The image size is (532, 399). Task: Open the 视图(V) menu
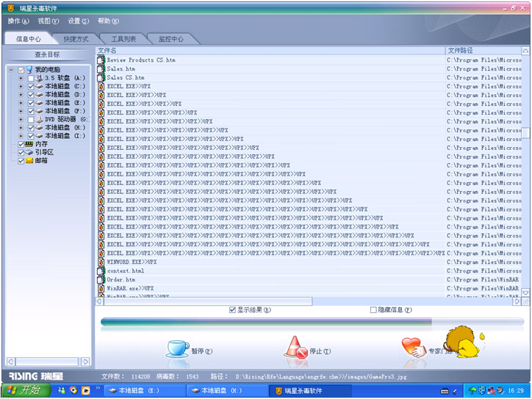coord(48,21)
